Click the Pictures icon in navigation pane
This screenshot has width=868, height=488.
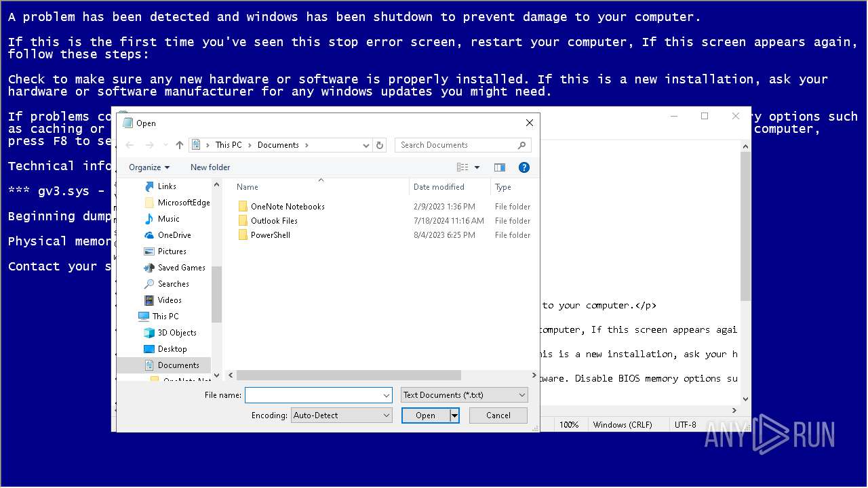point(149,251)
